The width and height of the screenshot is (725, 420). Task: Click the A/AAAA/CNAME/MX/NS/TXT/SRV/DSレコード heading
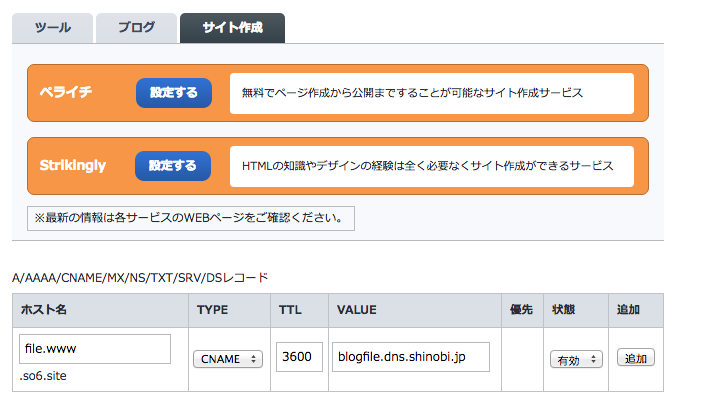coord(140,276)
